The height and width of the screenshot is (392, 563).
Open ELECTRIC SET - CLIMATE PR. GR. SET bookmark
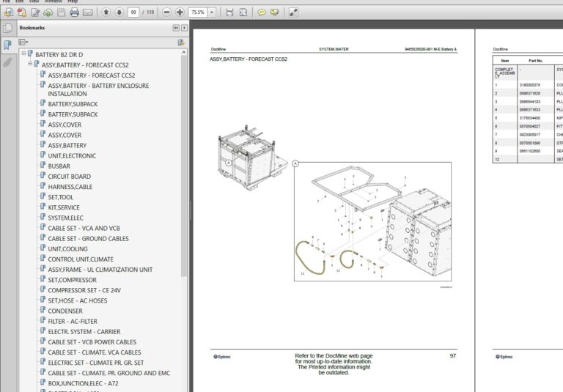[x=96, y=363]
